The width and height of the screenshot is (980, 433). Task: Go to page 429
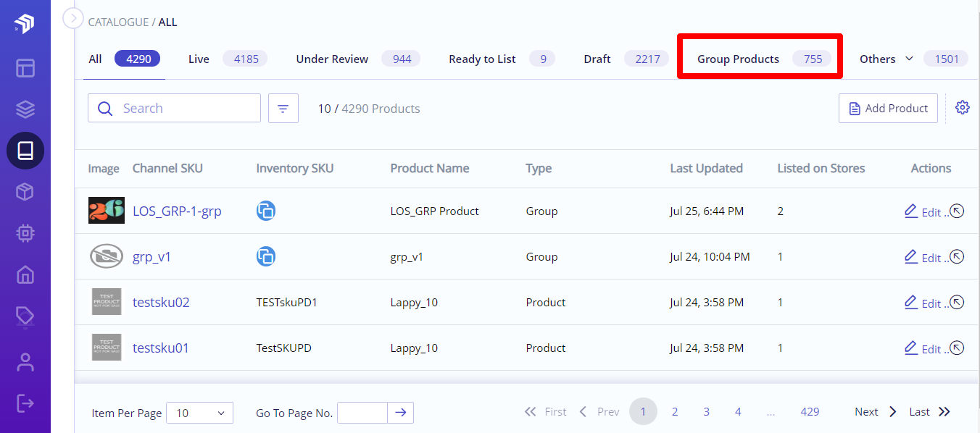coord(810,411)
